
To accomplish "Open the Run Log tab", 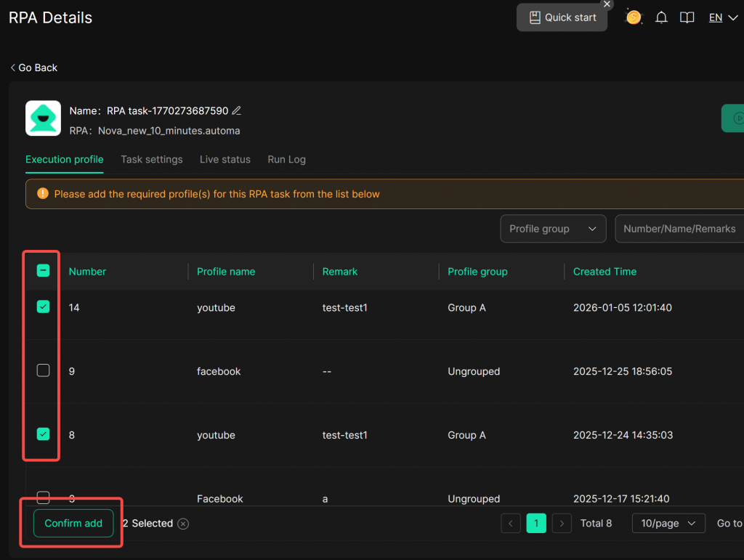I will [286, 159].
